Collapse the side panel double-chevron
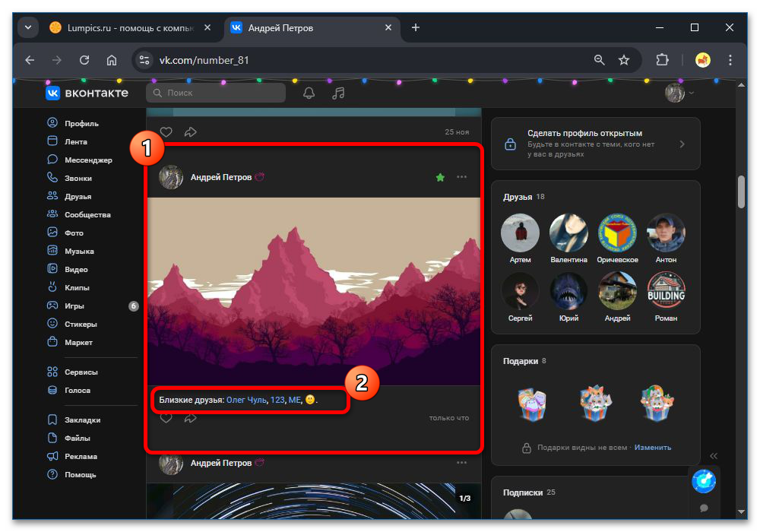Viewport: 760px width, 532px height. tap(714, 456)
